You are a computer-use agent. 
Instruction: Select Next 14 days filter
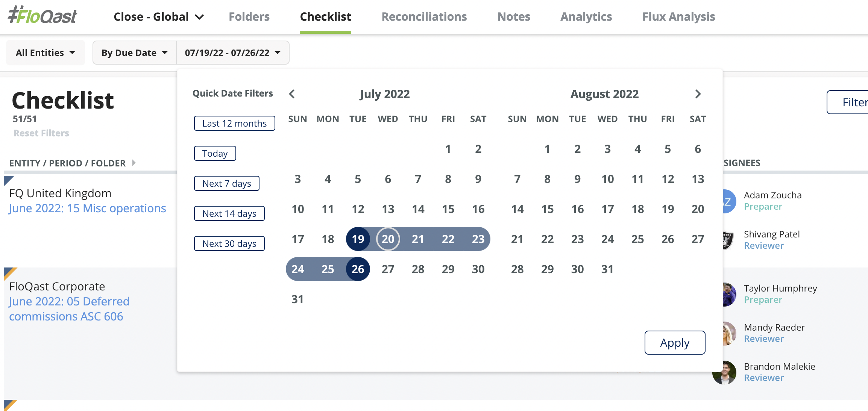click(229, 213)
